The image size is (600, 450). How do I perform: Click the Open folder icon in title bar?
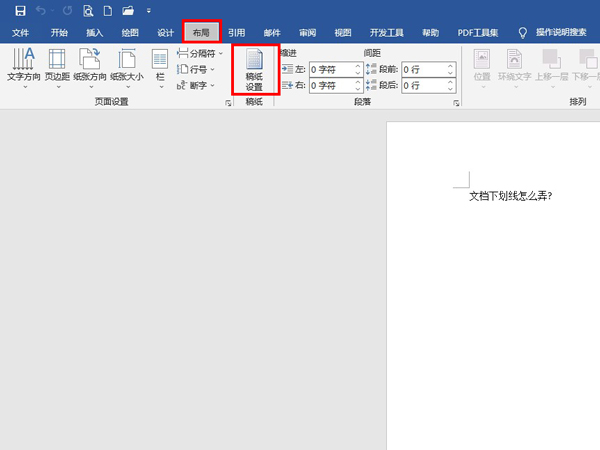(x=128, y=11)
